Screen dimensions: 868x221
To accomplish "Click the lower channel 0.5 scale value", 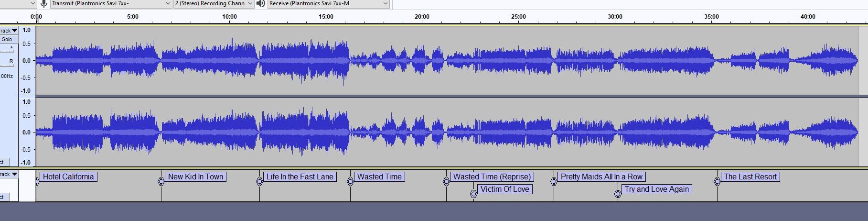I will [x=26, y=116].
